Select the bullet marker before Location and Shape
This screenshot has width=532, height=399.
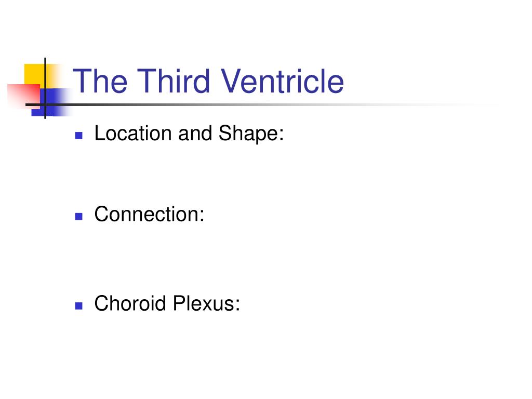[79, 136]
